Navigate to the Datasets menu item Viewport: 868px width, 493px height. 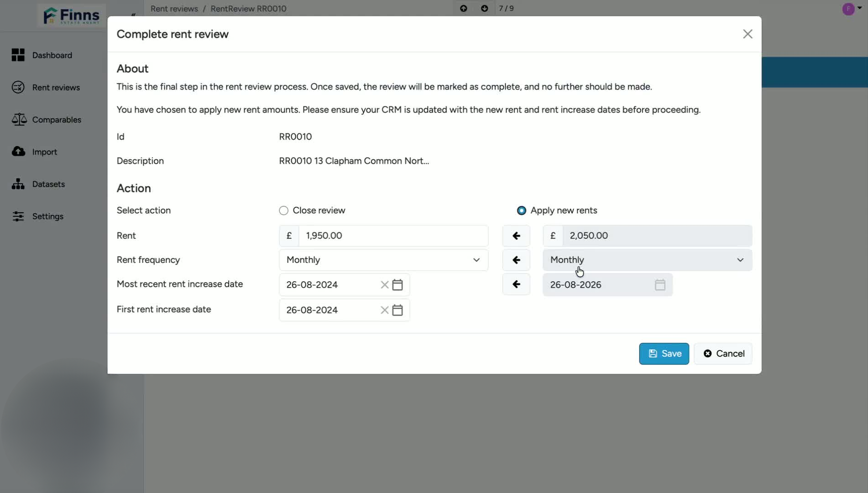48,184
